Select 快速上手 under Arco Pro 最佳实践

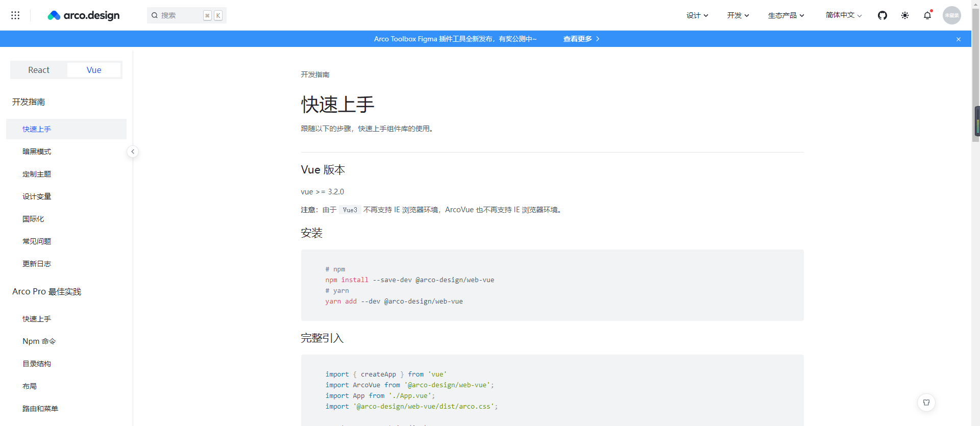(66, 319)
